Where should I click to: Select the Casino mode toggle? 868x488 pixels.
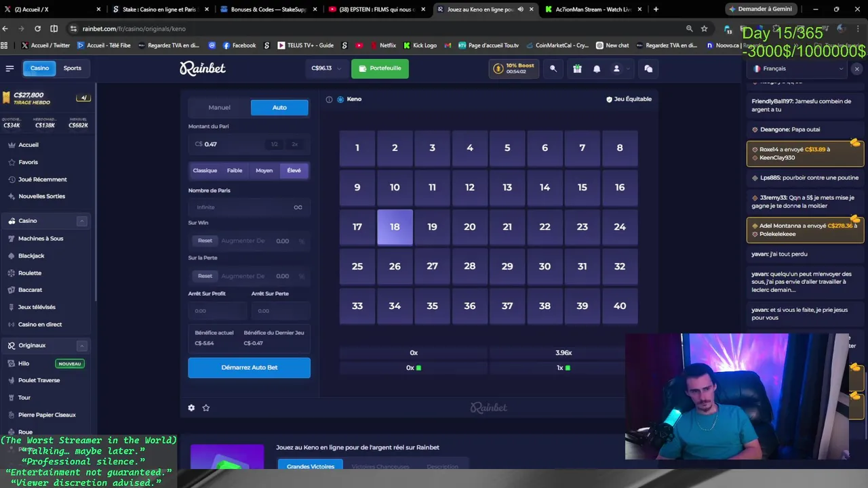pos(39,68)
